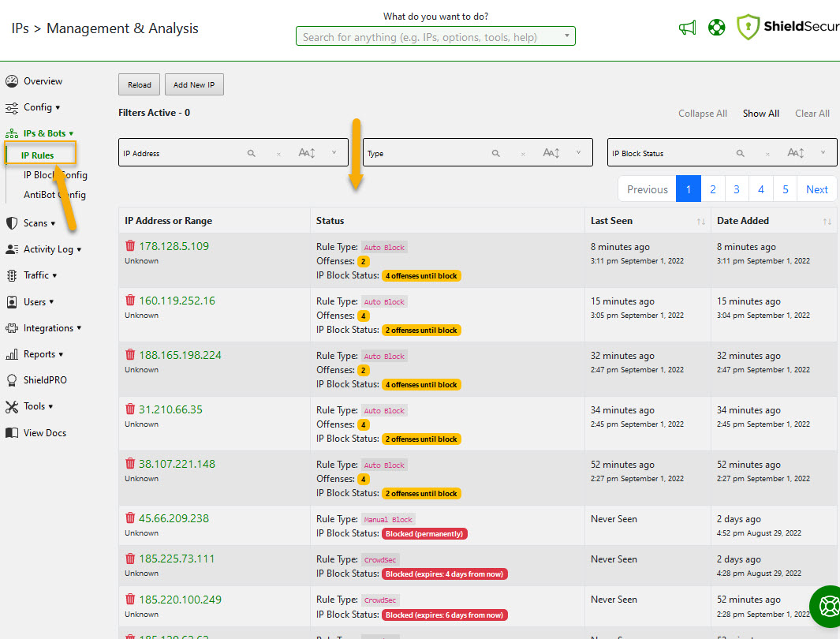Go to page 5 of results

tap(786, 189)
